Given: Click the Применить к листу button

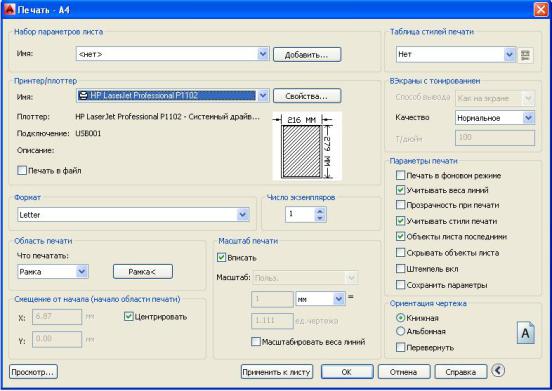Looking at the screenshot, I should pyautogui.click(x=277, y=372).
